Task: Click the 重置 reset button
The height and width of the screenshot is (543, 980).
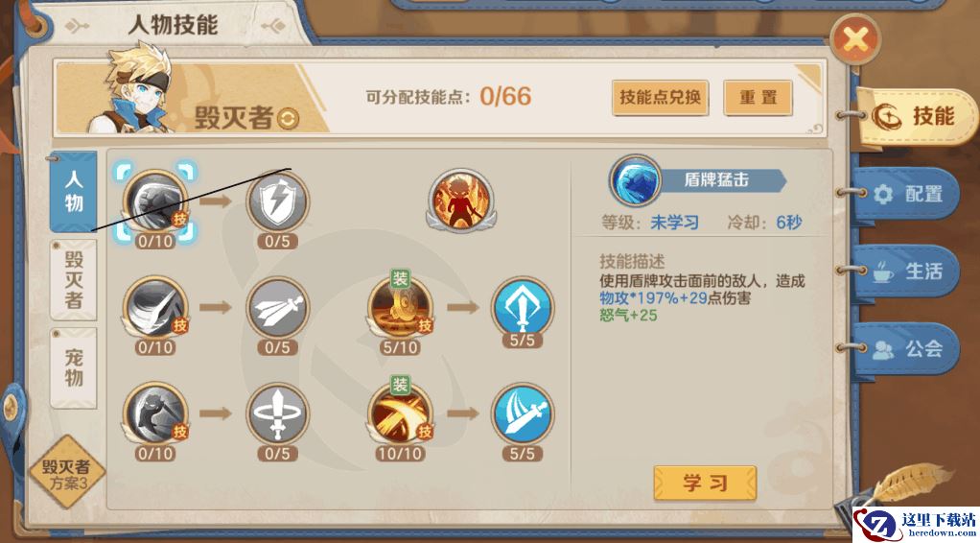Action: [x=758, y=98]
